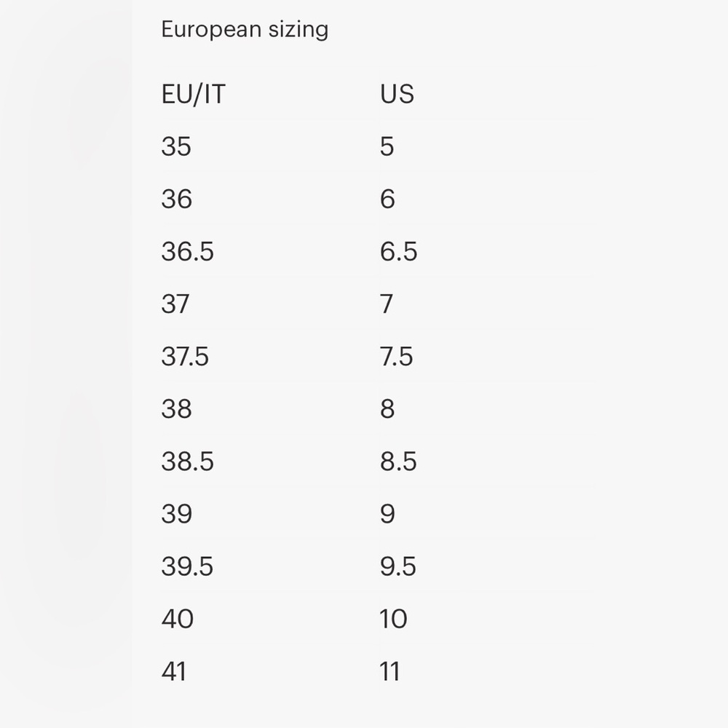Click EU size 36 entry
The height and width of the screenshot is (728, 728).
click(x=176, y=199)
